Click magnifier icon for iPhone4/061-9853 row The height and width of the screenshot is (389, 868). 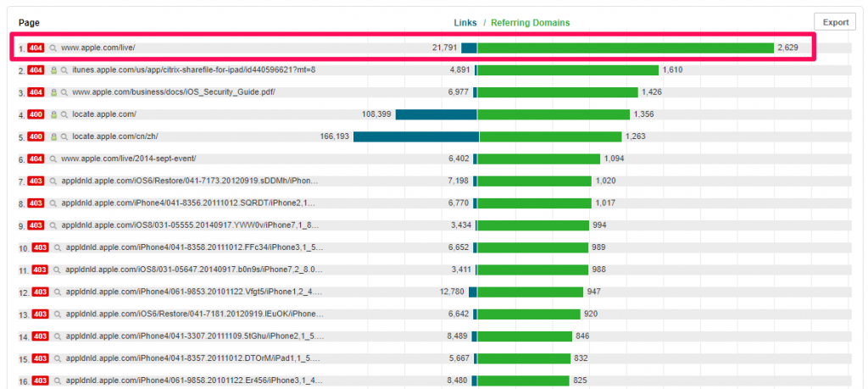(58, 292)
